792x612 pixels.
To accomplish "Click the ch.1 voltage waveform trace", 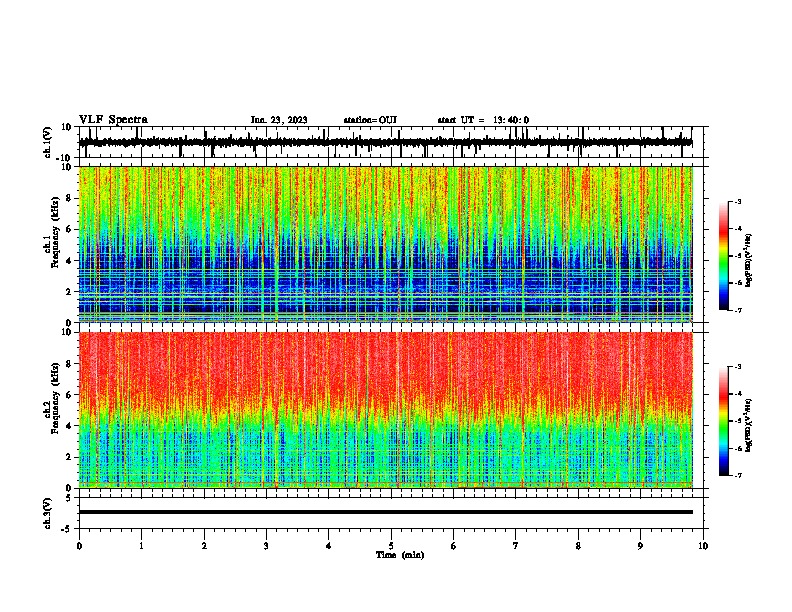I will 385,143.
